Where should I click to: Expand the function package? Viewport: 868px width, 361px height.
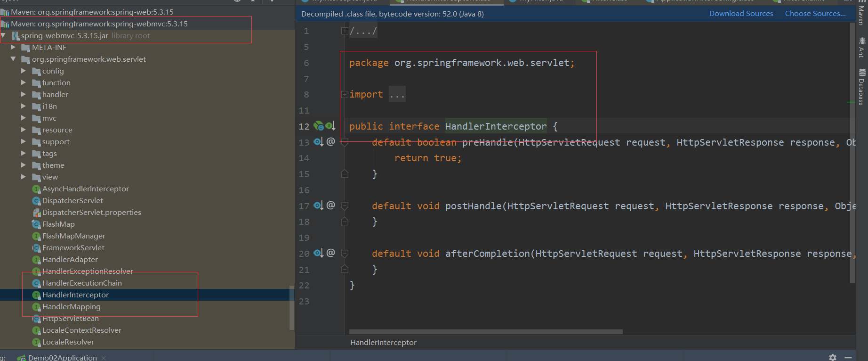tap(24, 82)
